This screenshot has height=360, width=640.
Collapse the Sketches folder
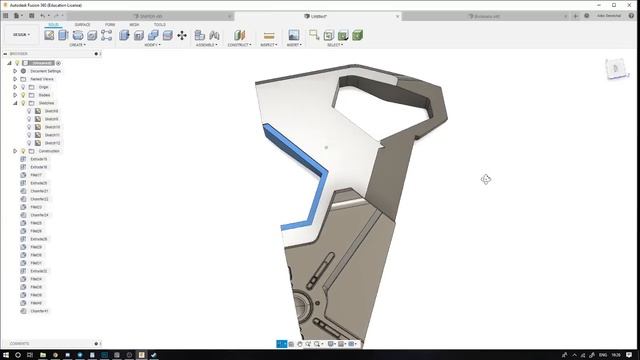(15, 103)
